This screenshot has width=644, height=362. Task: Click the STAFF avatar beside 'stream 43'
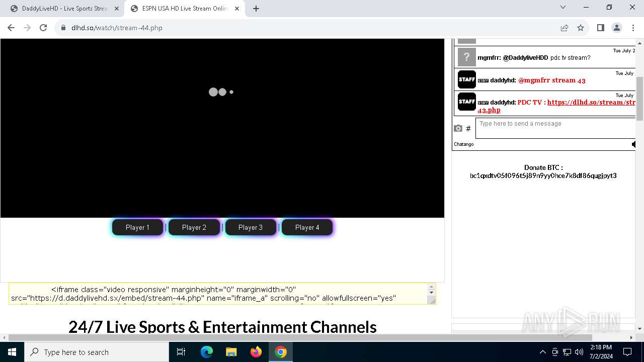(x=467, y=79)
